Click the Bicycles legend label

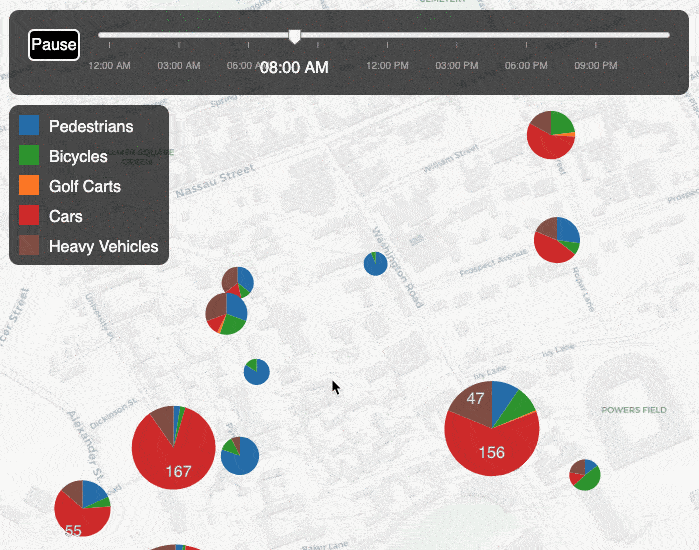(x=78, y=156)
